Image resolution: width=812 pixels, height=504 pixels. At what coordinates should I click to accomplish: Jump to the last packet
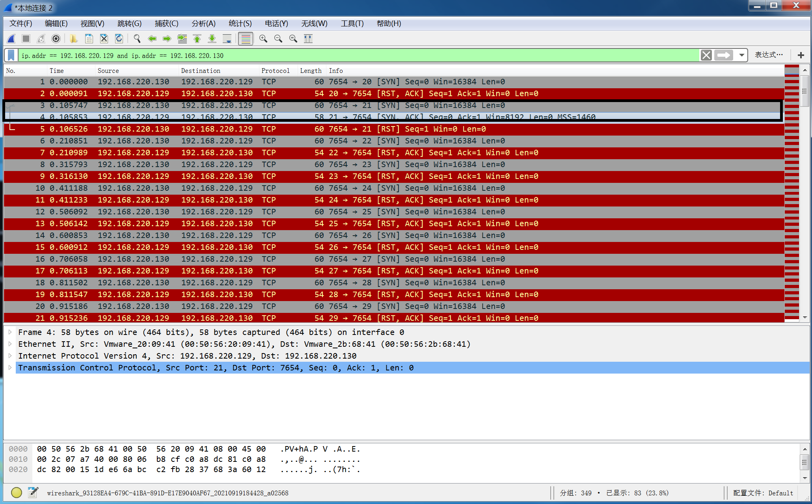pyautogui.click(x=212, y=39)
